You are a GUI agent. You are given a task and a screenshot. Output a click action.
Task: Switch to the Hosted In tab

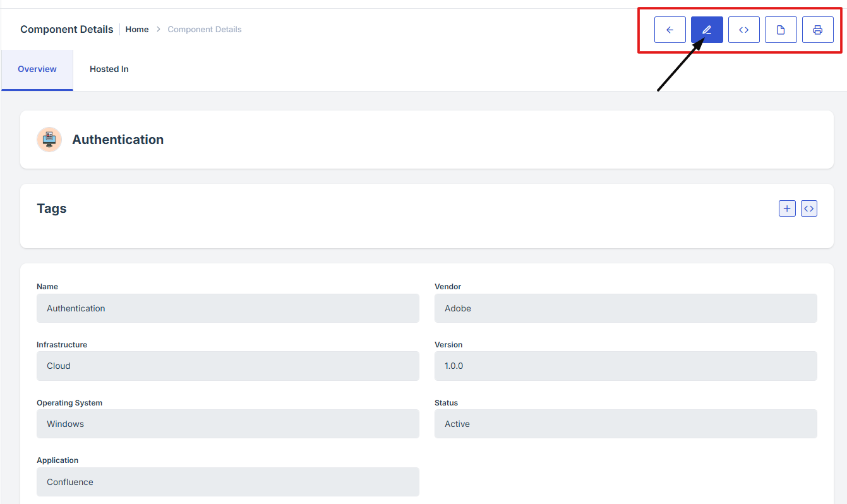pos(109,69)
